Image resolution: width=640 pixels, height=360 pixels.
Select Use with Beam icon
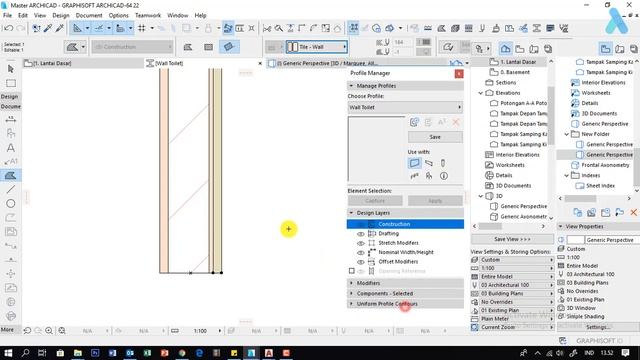click(x=429, y=163)
